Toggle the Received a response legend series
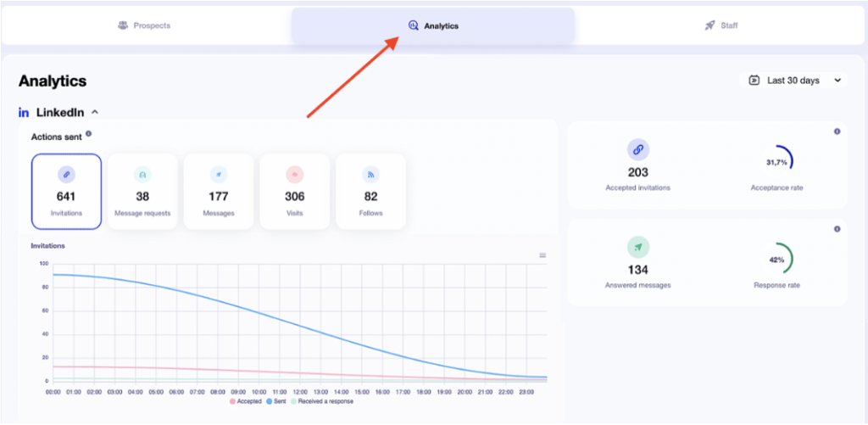The image size is (868, 425). [322, 401]
